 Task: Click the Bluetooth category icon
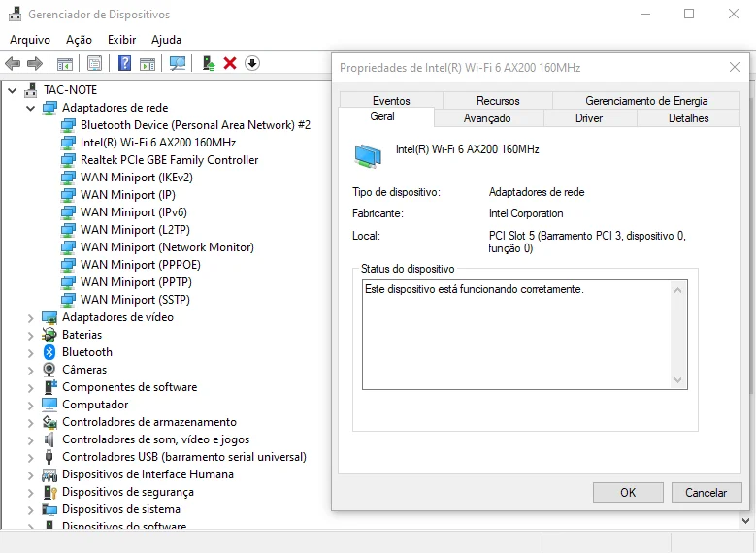tap(49, 352)
